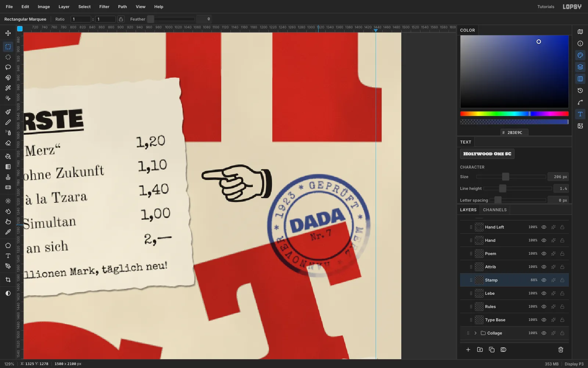Click the Lopsy logo

572,7
